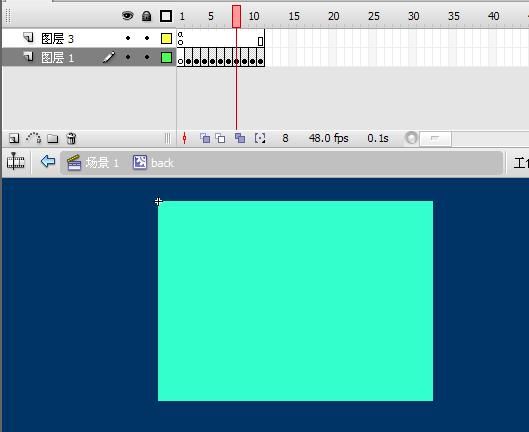This screenshot has height=432, width=529.
Task: Click the 0.1s elapsed time value
Action: [x=378, y=138]
